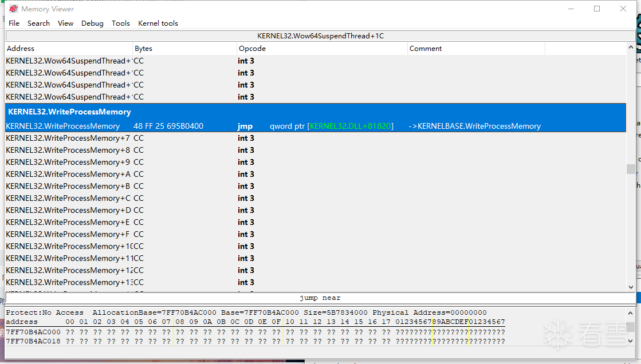Screen dimensions: 641x364
Task: Minimize the Memory Viewer window
Action: 571,9
